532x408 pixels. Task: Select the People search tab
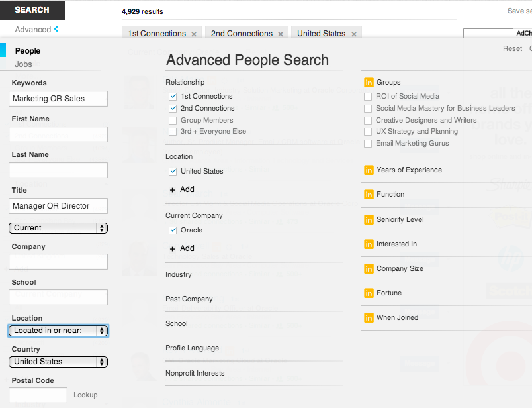[x=28, y=51]
